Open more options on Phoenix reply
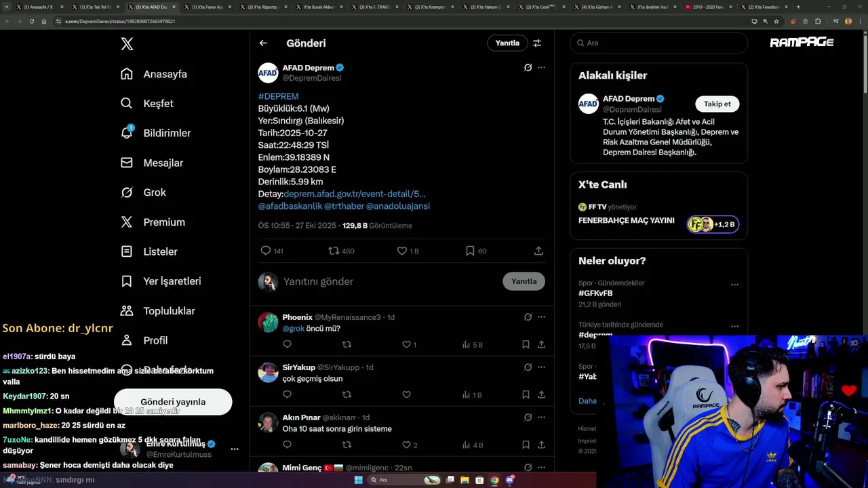 (541, 317)
